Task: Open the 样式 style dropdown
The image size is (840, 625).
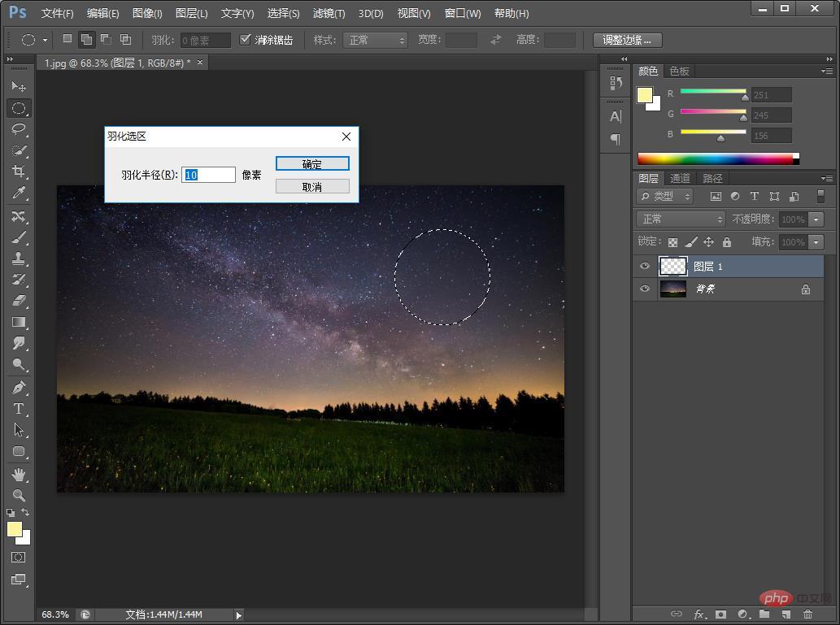Action: pyautogui.click(x=375, y=40)
